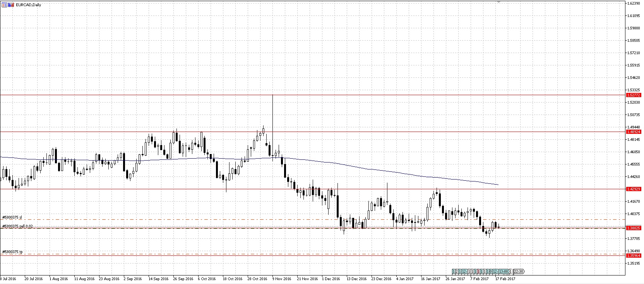
Task: Click the 1.50735 price on the scale
Action: (634, 115)
